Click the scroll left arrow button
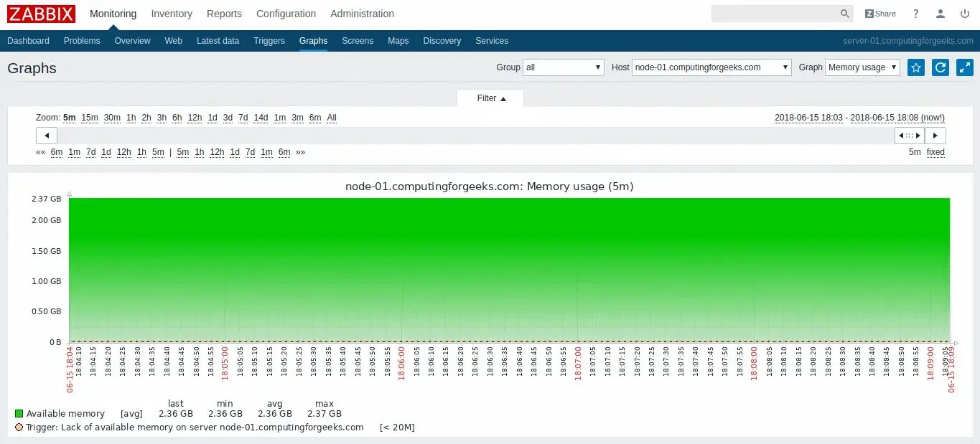 click(x=47, y=136)
